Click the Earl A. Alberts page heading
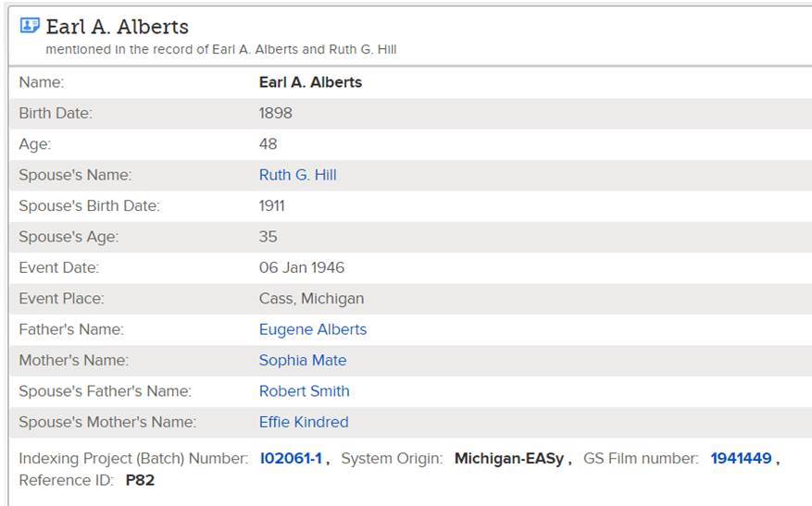 tap(118, 27)
